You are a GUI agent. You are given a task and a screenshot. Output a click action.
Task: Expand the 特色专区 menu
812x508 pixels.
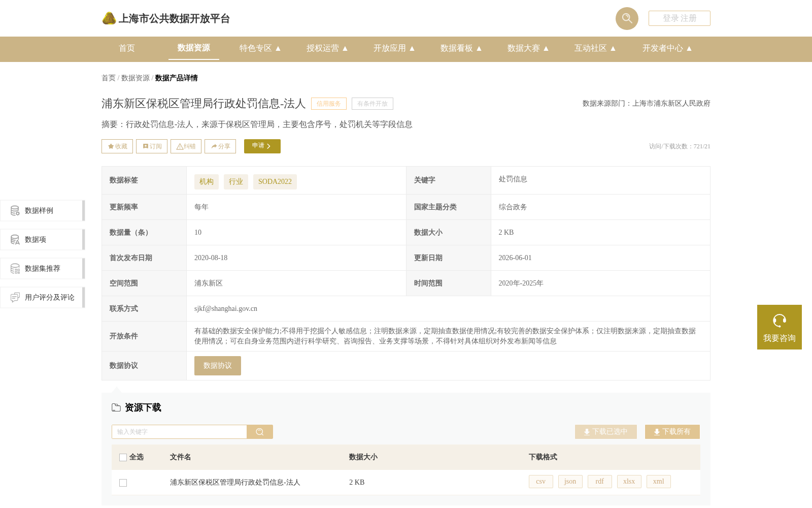(260, 48)
